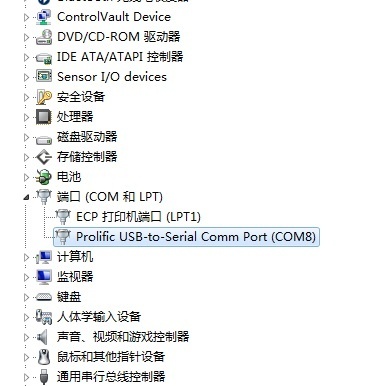Click the battery icon beside 电池

click(44, 177)
